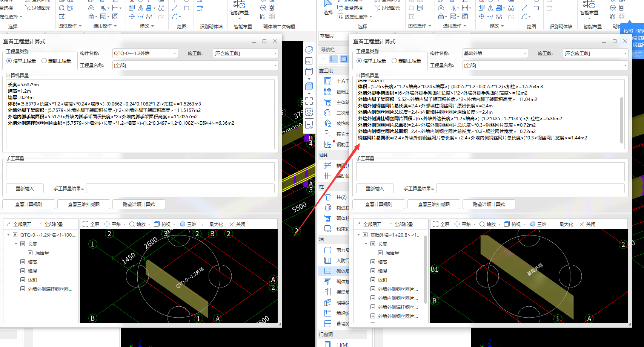Click the 土方 icon in the navigation bar
Image resolution: width=644 pixels, height=347 pixels.
[328, 81]
